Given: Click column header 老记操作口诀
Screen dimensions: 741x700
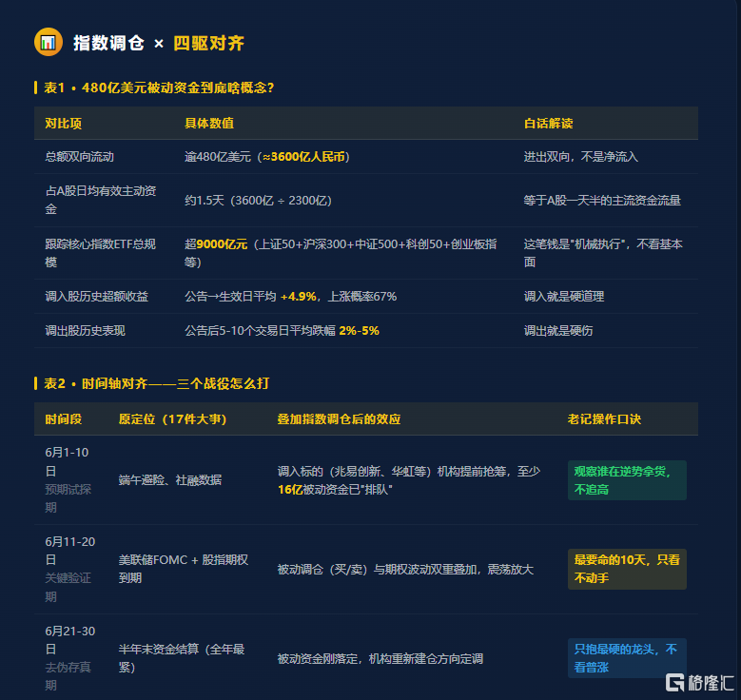Looking at the screenshot, I should pyautogui.click(x=604, y=419).
